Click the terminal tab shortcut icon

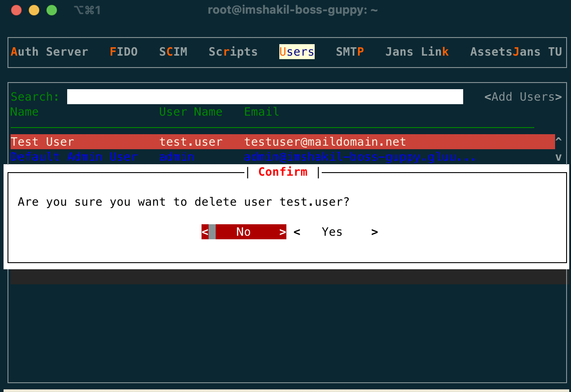(x=87, y=10)
